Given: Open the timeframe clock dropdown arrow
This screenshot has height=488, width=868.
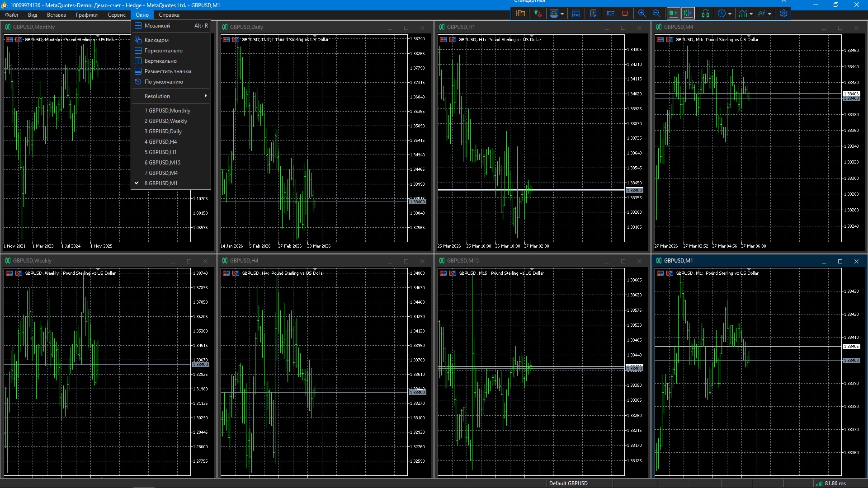Looking at the screenshot, I should [730, 14].
